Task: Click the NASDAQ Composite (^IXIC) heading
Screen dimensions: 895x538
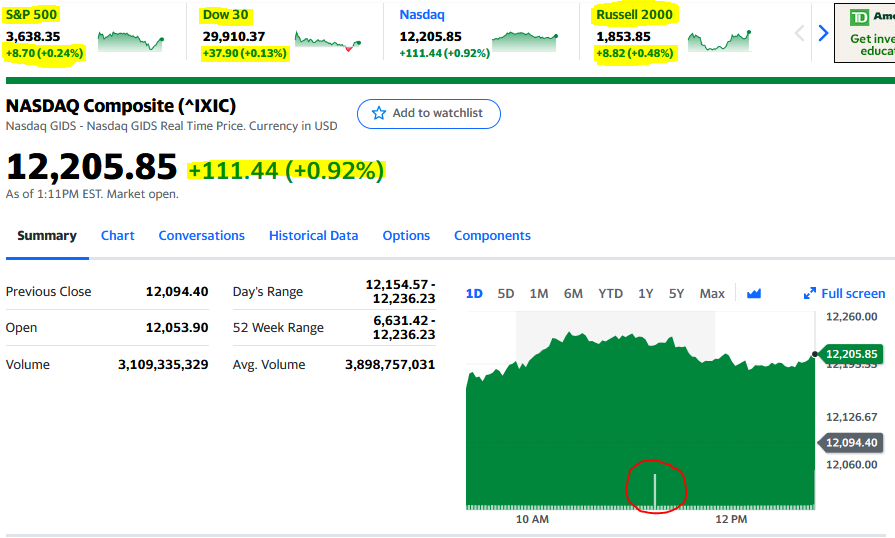Action: click(121, 106)
